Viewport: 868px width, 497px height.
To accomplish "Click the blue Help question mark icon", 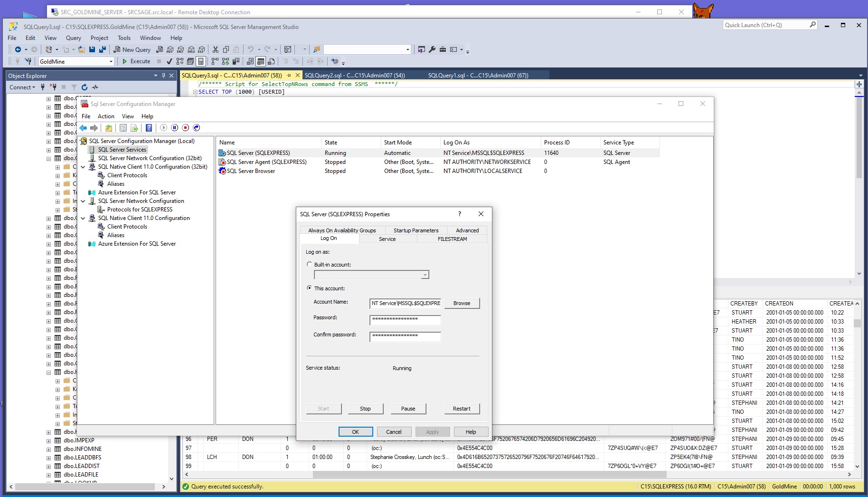I will [x=149, y=128].
